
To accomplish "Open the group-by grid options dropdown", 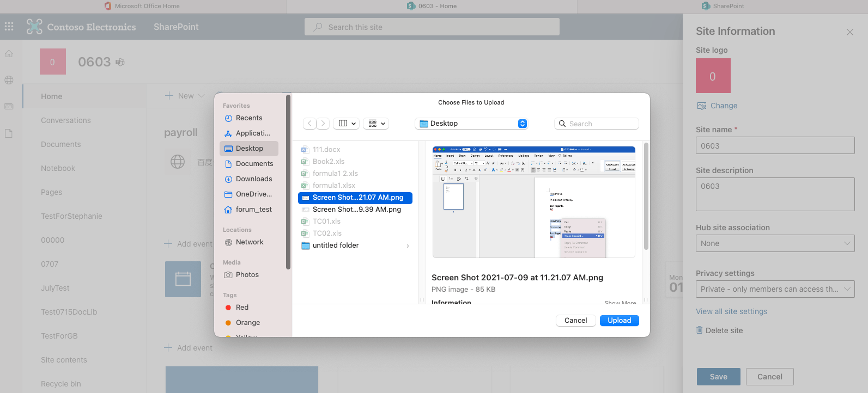I will pos(377,124).
